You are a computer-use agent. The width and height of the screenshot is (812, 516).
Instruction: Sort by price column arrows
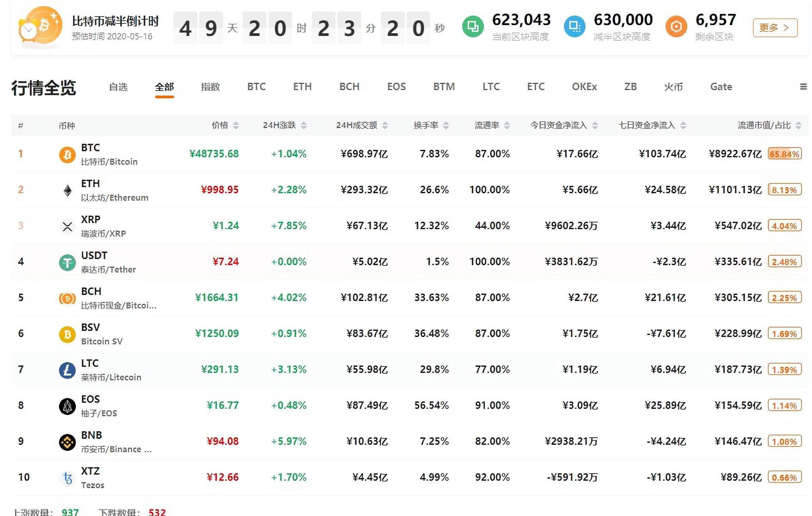click(236, 125)
